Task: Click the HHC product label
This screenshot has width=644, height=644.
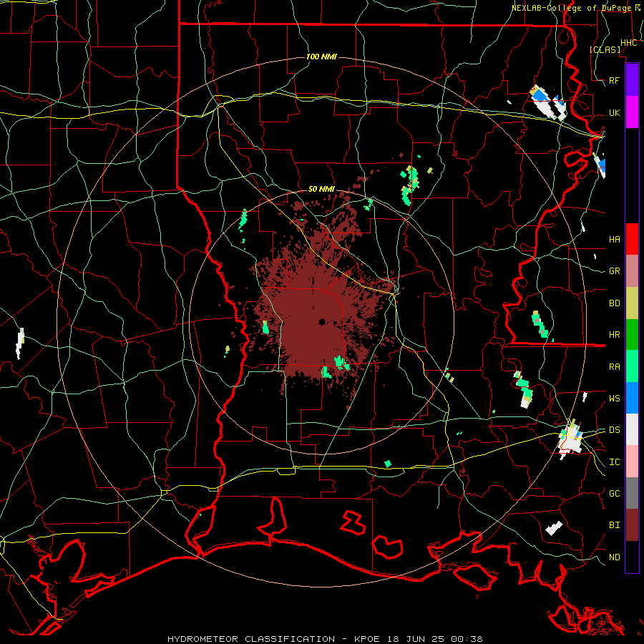Action: coord(629,43)
